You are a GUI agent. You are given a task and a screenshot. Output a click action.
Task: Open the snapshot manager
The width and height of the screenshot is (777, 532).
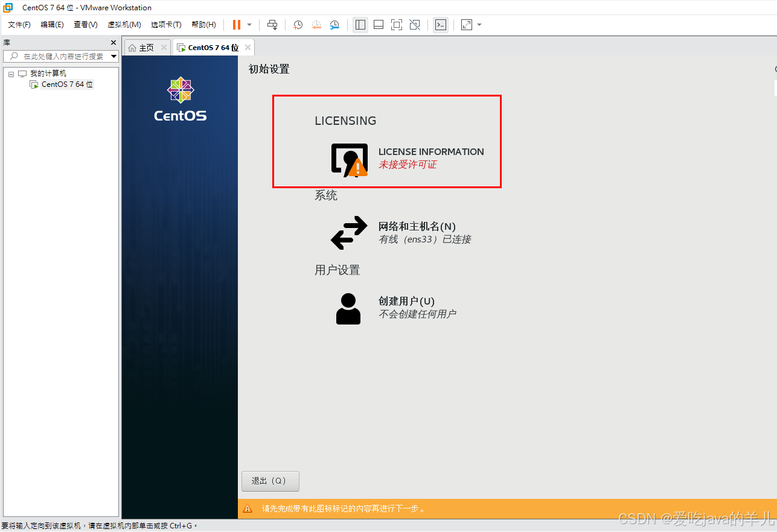point(334,25)
